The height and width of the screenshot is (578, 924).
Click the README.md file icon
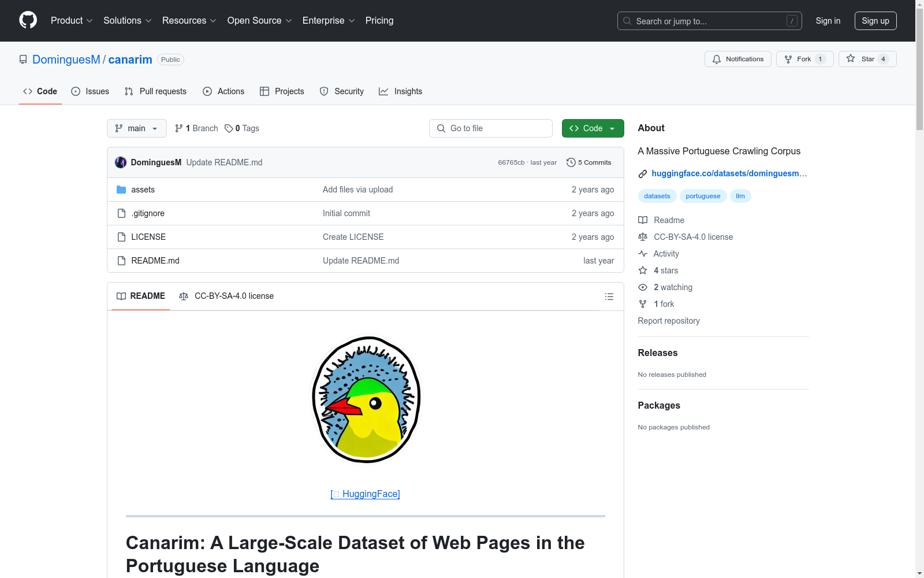pos(121,261)
